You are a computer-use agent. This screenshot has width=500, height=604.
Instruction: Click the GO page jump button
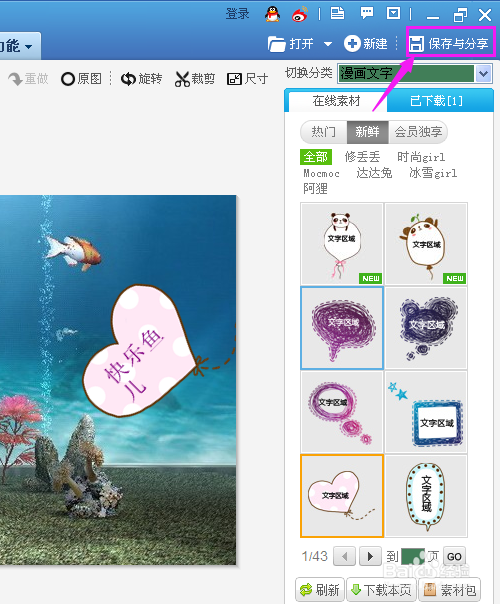[x=454, y=556]
